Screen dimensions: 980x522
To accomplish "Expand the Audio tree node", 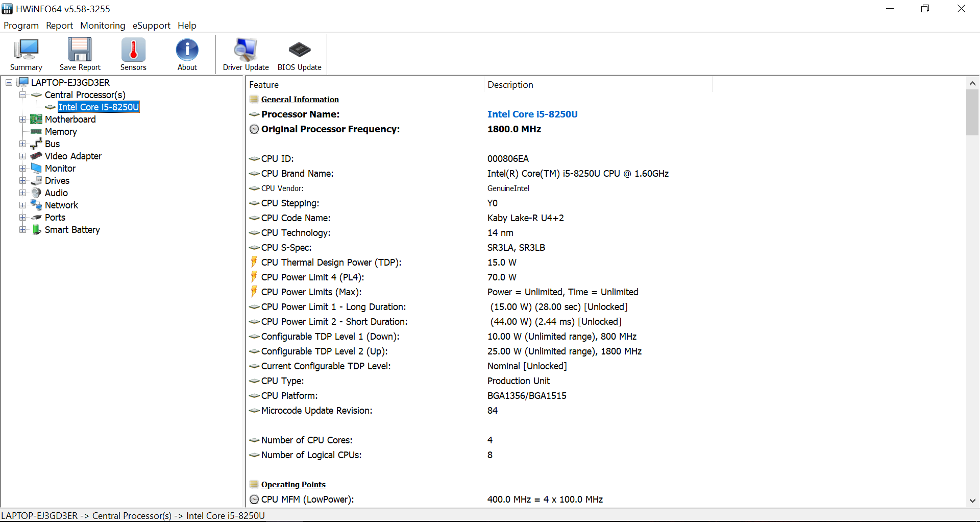I will 22,193.
